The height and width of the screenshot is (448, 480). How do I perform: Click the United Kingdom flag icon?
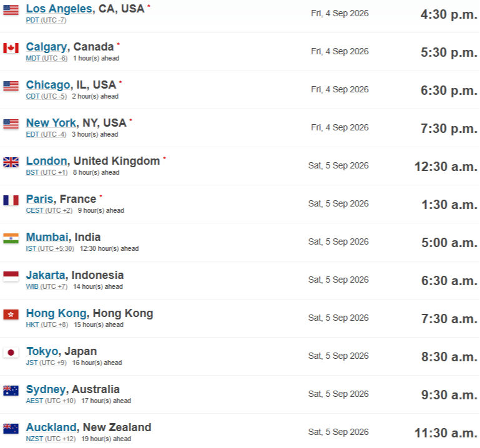(x=11, y=162)
